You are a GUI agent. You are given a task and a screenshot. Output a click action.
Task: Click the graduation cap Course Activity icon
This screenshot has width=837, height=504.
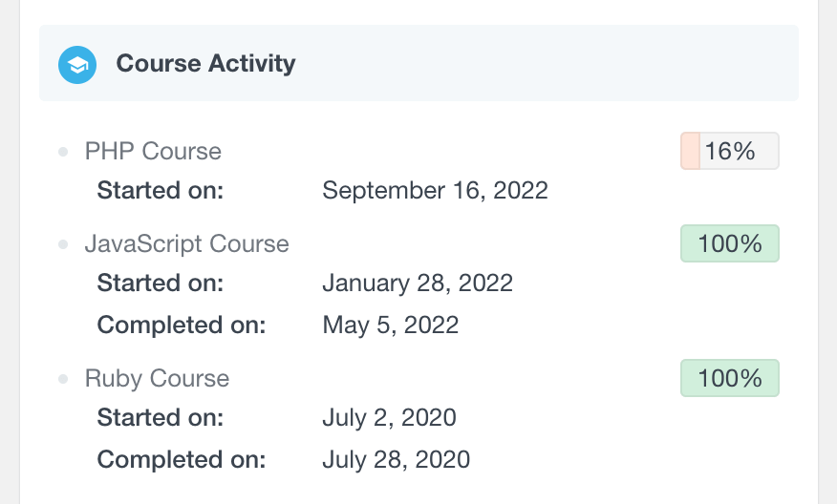point(77,65)
